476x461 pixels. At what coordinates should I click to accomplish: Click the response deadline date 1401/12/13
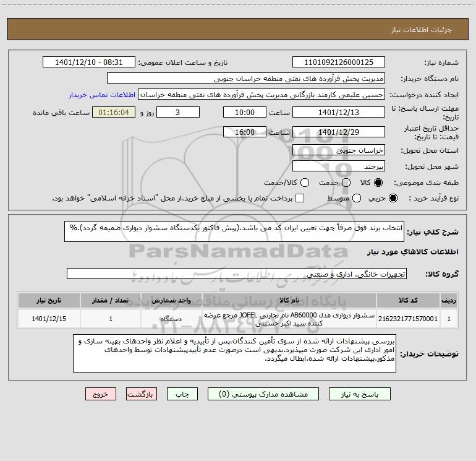pos(339,112)
